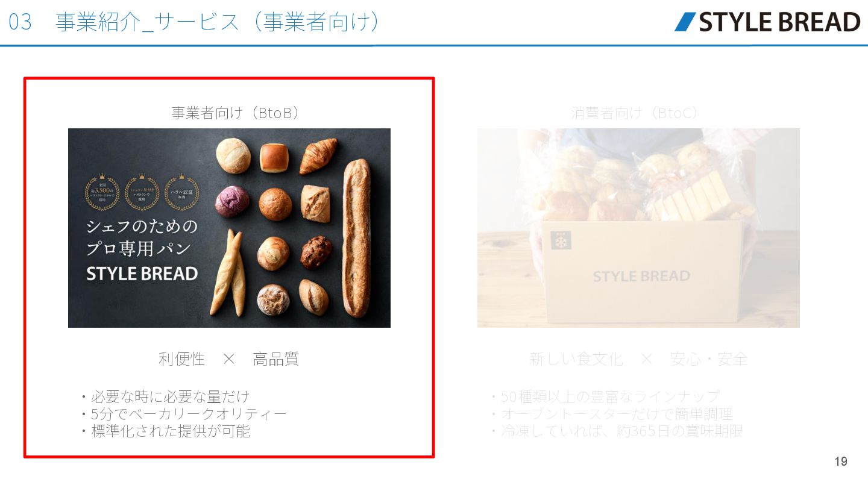Click the 必要な時に必要な量だけ bullet
The height and width of the screenshot is (488, 868).
tap(164, 396)
